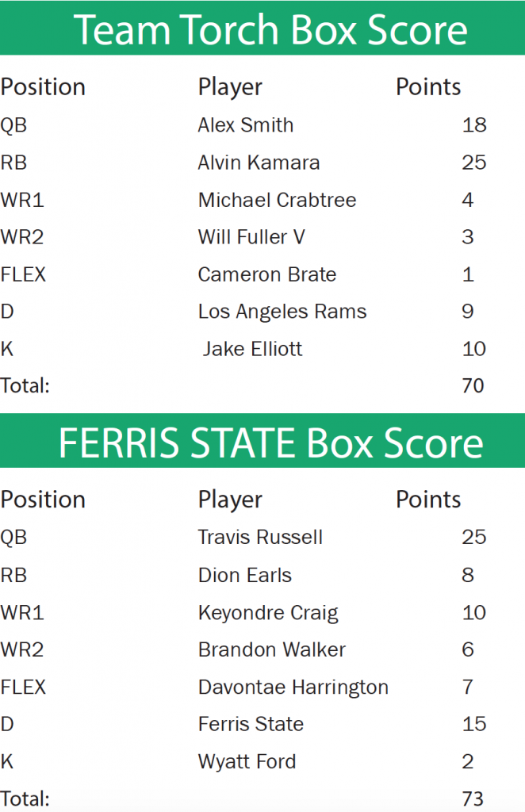The width and height of the screenshot is (525, 812).
Task: Click the Ferris State defense entry
Action: (x=251, y=724)
